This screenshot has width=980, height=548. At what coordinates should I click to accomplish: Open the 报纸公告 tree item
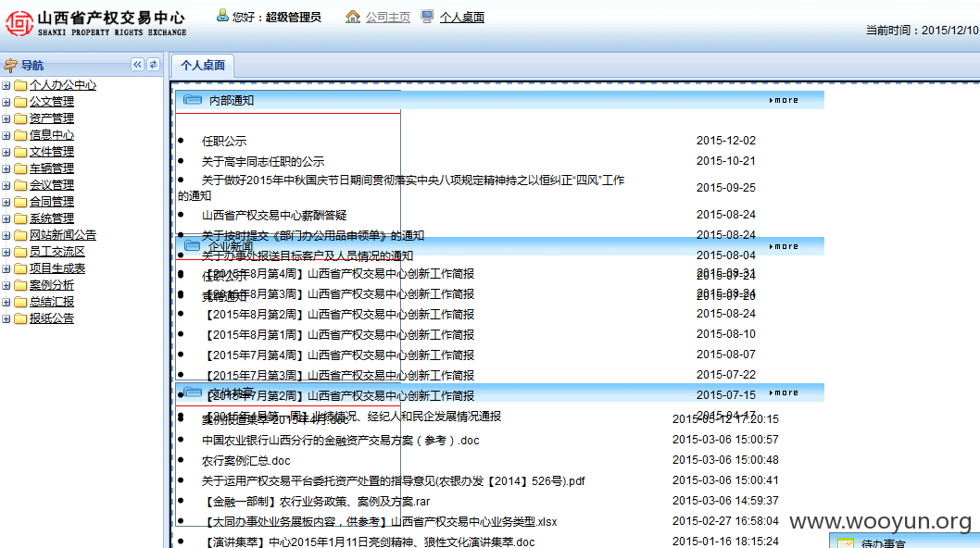[x=52, y=318]
